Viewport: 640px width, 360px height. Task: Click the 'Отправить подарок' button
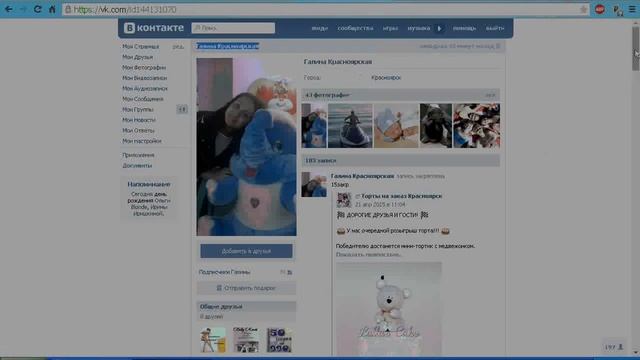point(247,288)
